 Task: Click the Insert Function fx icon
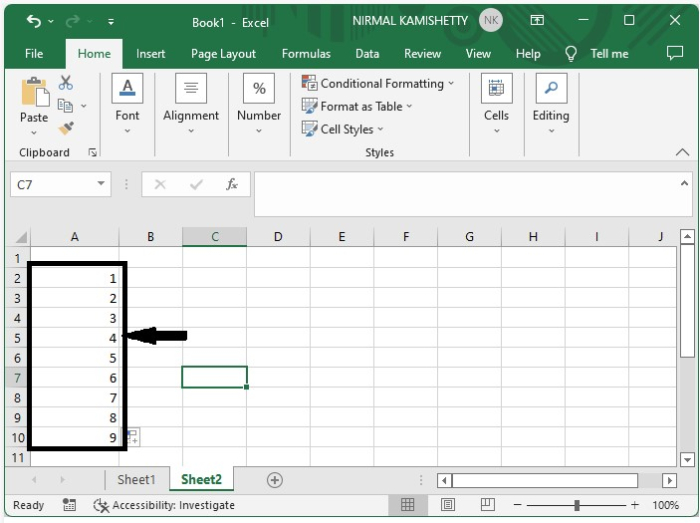[x=232, y=184]
